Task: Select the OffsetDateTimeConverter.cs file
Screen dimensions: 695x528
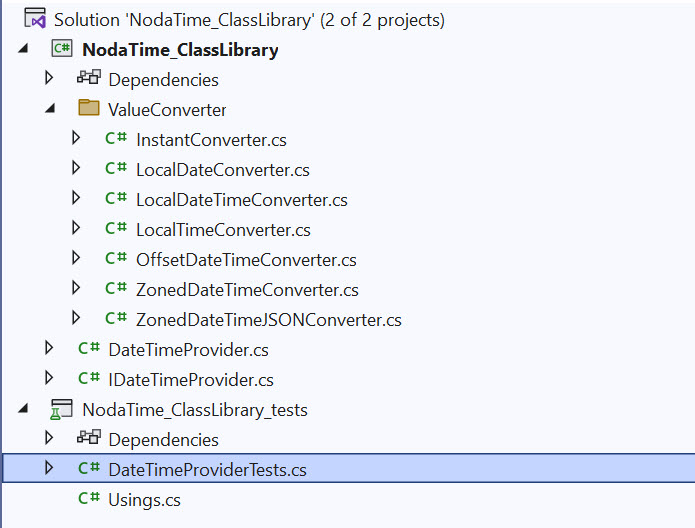Action: (246, 260)
